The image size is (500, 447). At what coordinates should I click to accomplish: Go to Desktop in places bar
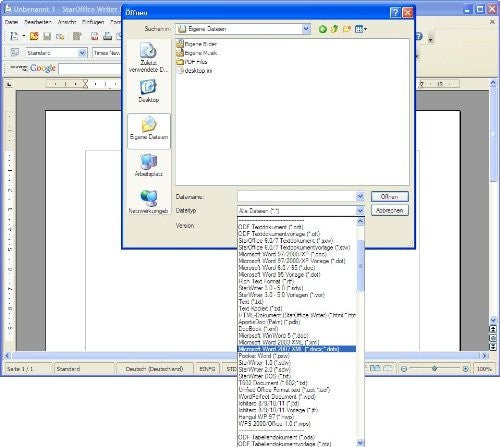click(x=149, y=91)
